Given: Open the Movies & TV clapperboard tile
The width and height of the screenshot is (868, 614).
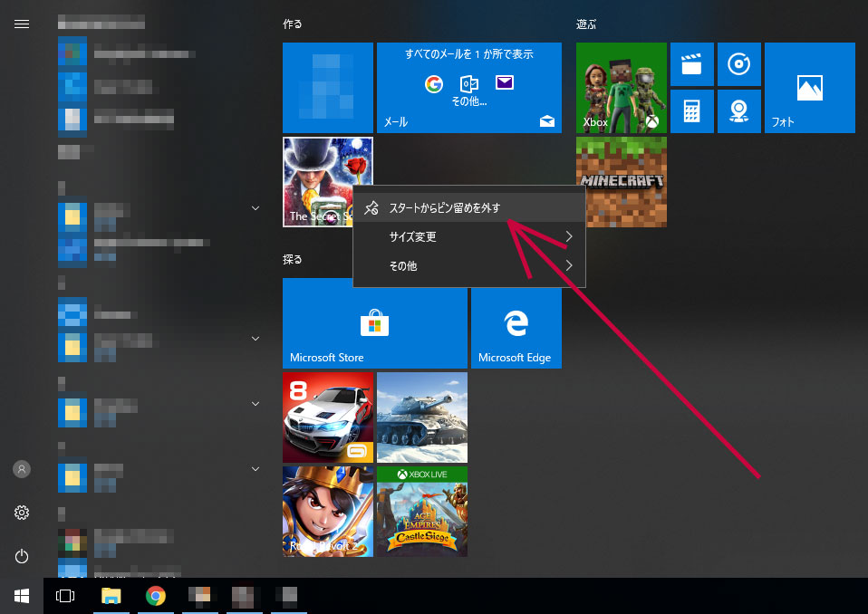Looking at the screenshot, I should pyautogui.click(x=692, y=64).
